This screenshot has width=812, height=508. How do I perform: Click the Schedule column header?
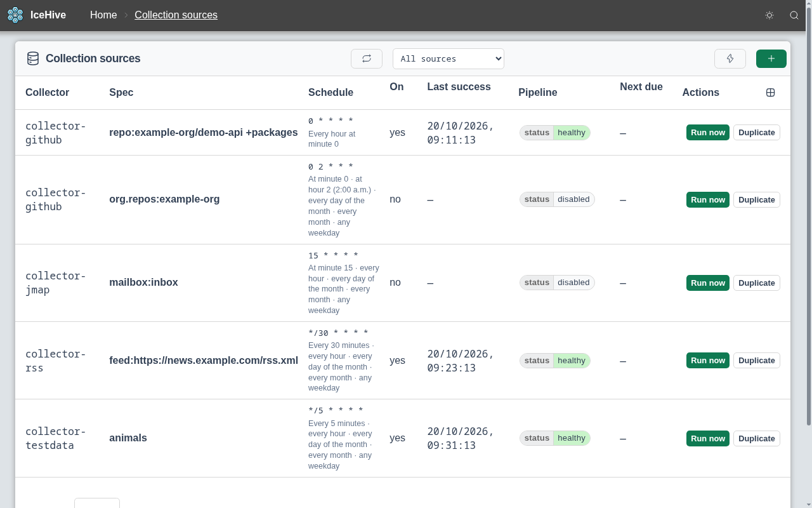331,93
